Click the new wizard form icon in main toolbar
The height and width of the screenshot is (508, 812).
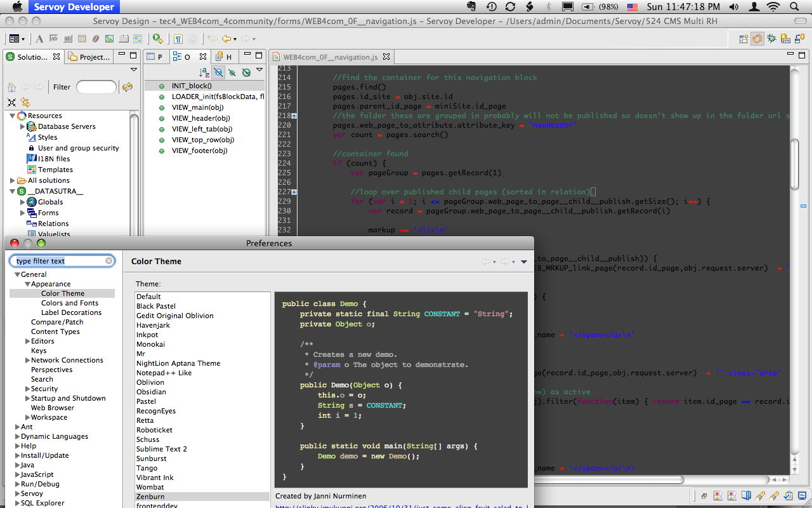tap(14, 39)
